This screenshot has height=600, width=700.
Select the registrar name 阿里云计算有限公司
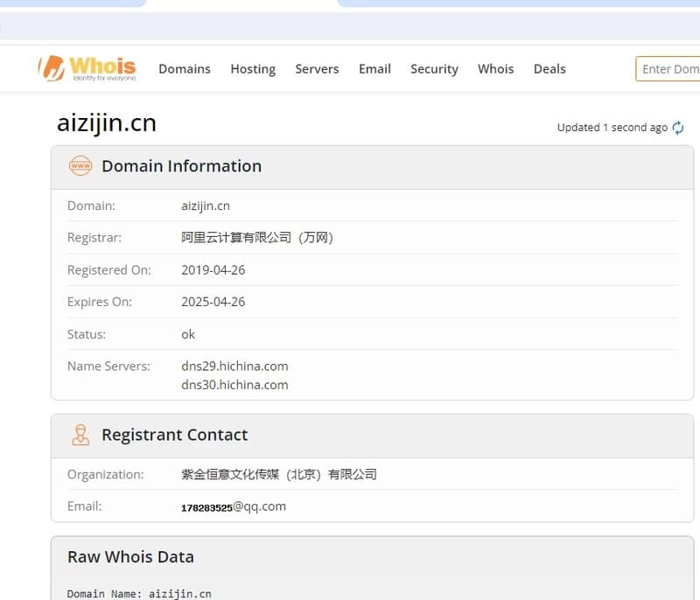[257, 237]
